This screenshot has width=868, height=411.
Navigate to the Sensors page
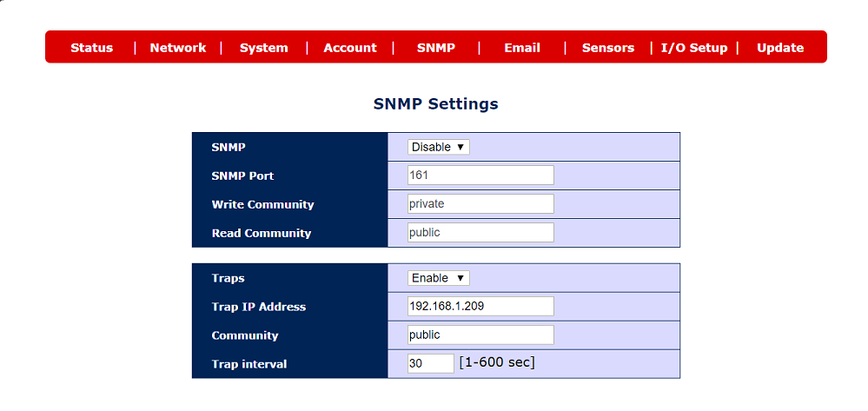(608, 48)
